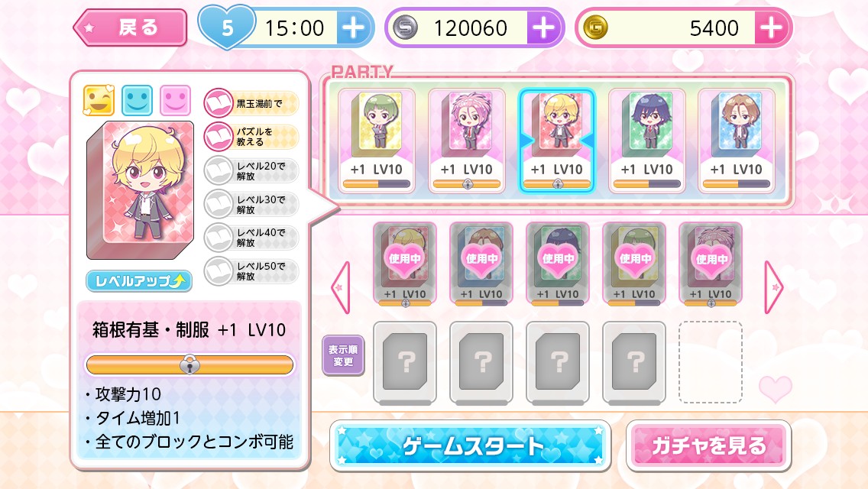Screen dimensions: 868x489
Task: Open the パズルを教える story book icon
Action: click(x=218, y=137)
